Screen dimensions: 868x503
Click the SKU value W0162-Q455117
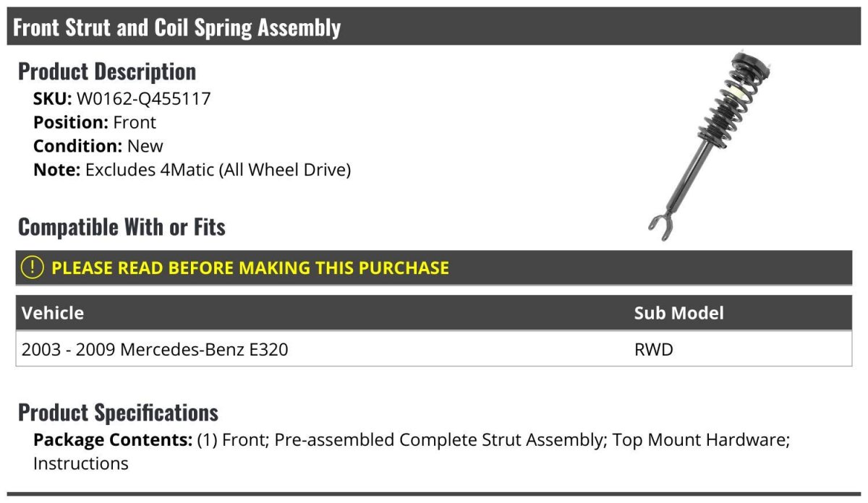(143, 98)
